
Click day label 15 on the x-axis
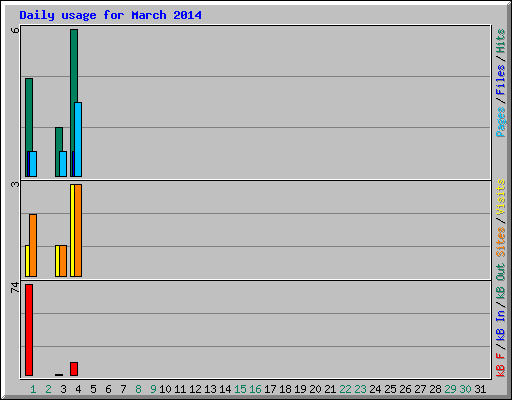[x=240, y=389]
